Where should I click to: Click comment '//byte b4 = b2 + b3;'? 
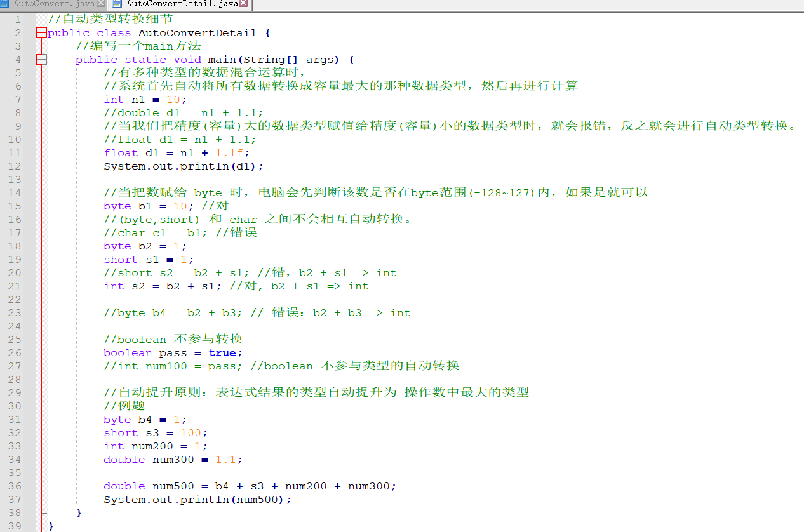tap(173, 313)
